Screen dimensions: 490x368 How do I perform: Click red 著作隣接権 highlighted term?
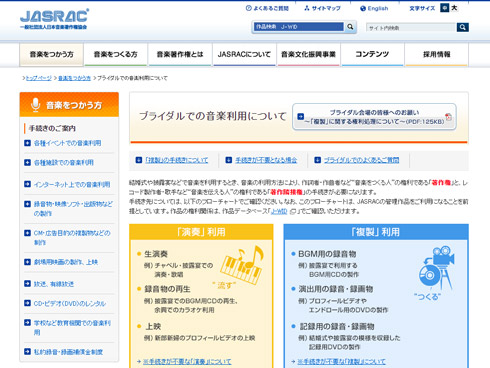coord(287,192)
